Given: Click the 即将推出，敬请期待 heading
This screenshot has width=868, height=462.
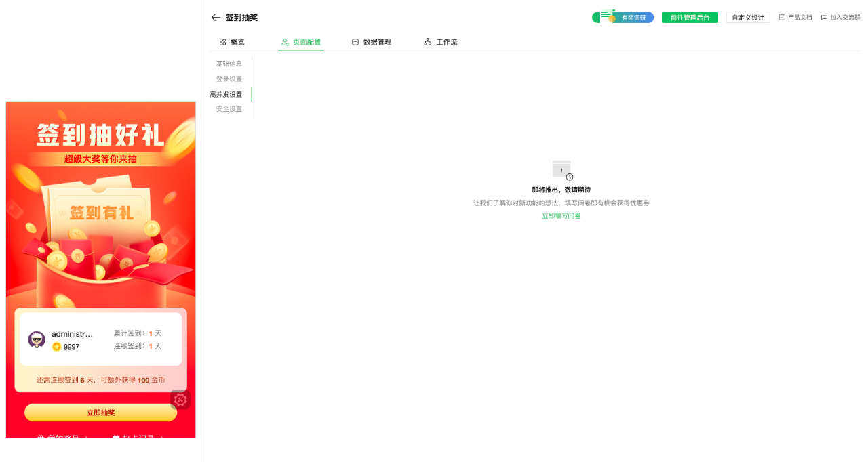Looking at the screenshot, I should [x=561, y=190].
